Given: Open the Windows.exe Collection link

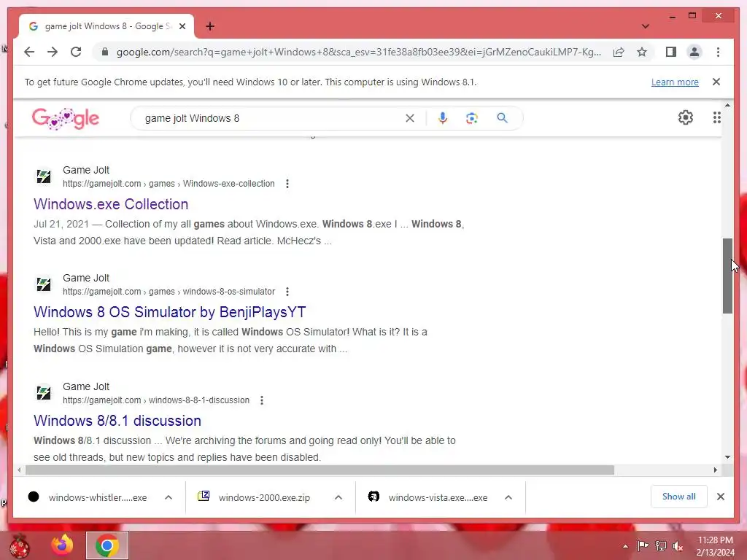Looking at the screenshot, I should pos(111,204).
